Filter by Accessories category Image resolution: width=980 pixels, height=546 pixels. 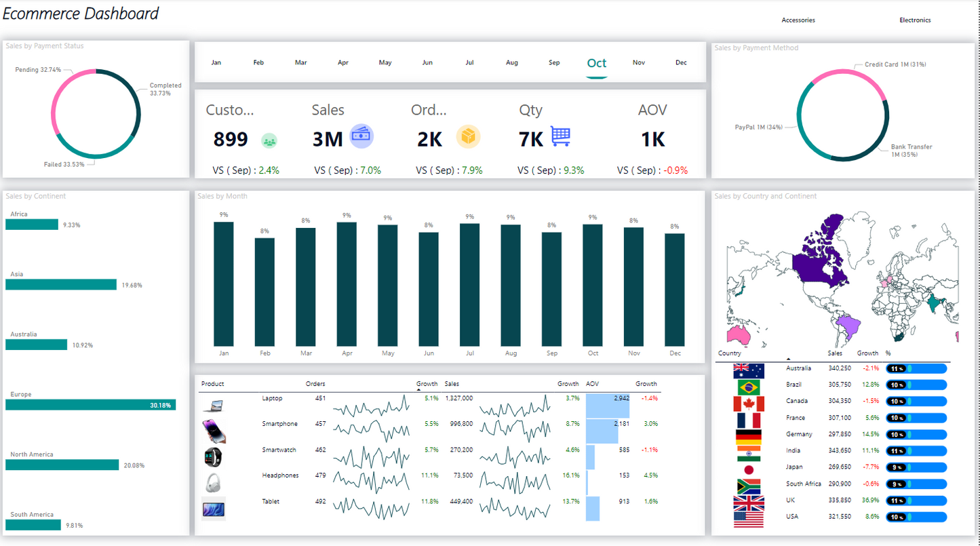coord(798,20)
